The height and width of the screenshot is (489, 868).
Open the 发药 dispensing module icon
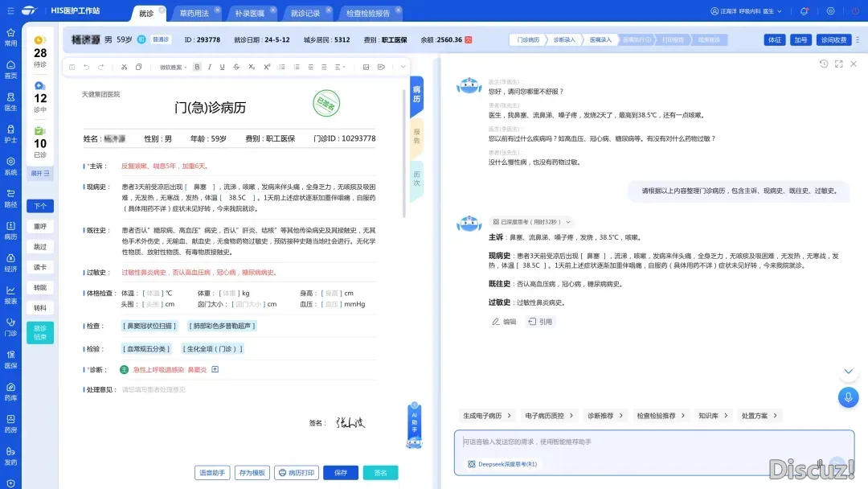tap(10, 456)
